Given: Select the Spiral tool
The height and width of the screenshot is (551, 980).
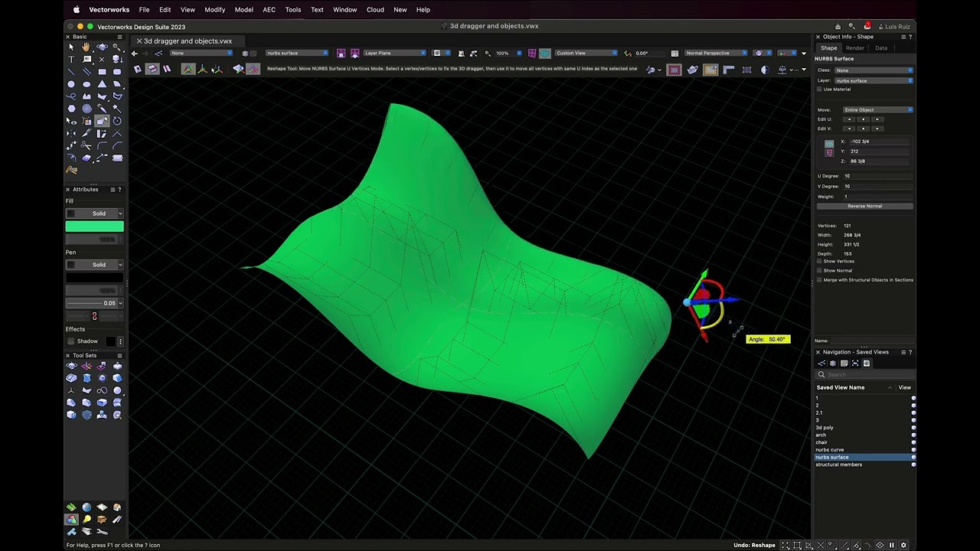Looking at the screenshot, I should [87, 109].
